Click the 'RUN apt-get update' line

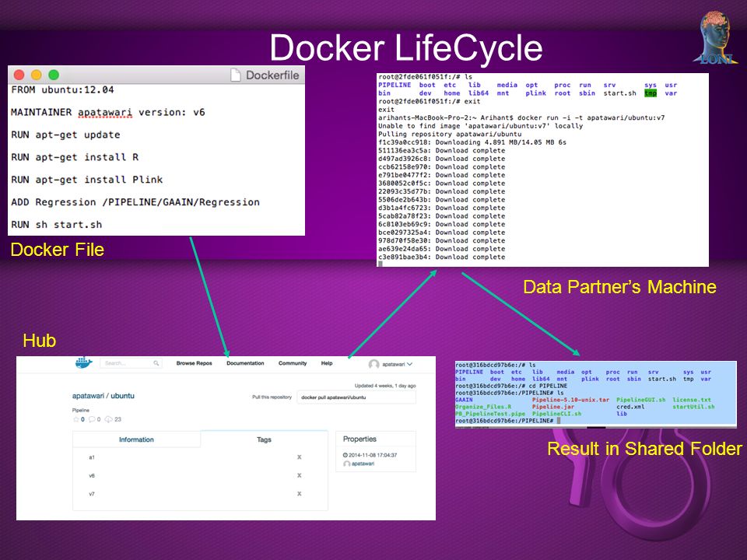coord(65,135)
